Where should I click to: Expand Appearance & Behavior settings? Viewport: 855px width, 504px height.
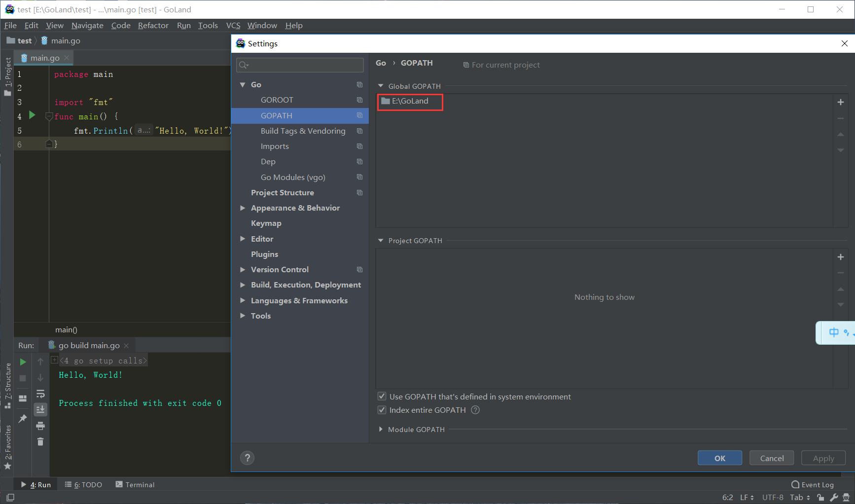pos(243,208)
